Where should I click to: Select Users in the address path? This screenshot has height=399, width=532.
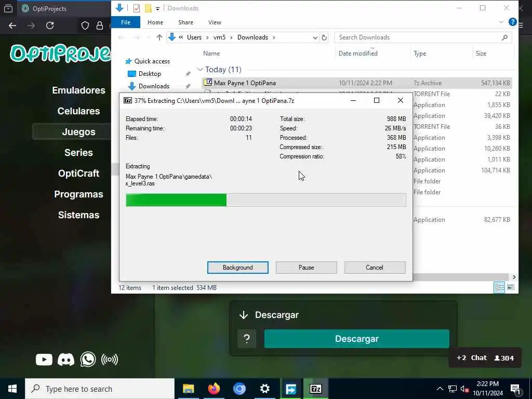pos(194,37)
